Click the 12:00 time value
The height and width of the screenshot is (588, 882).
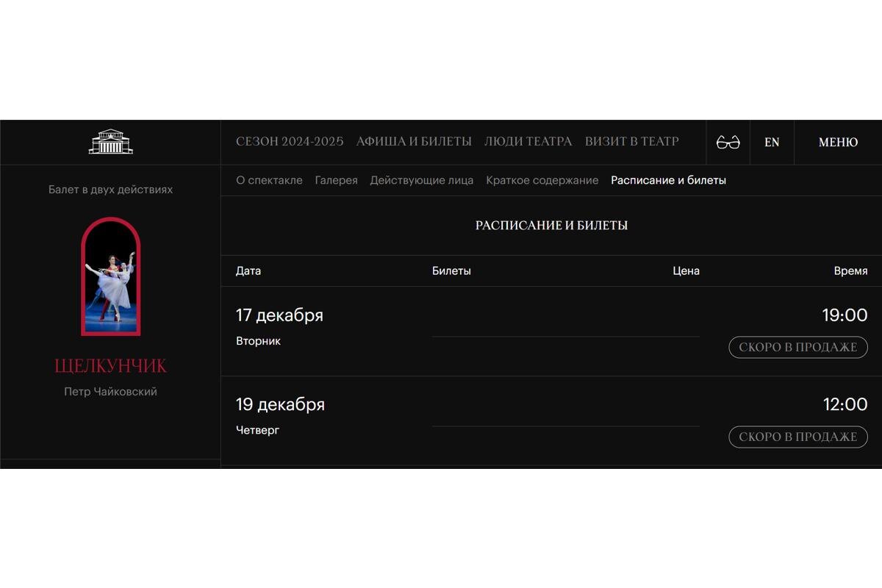click(845, 404)
